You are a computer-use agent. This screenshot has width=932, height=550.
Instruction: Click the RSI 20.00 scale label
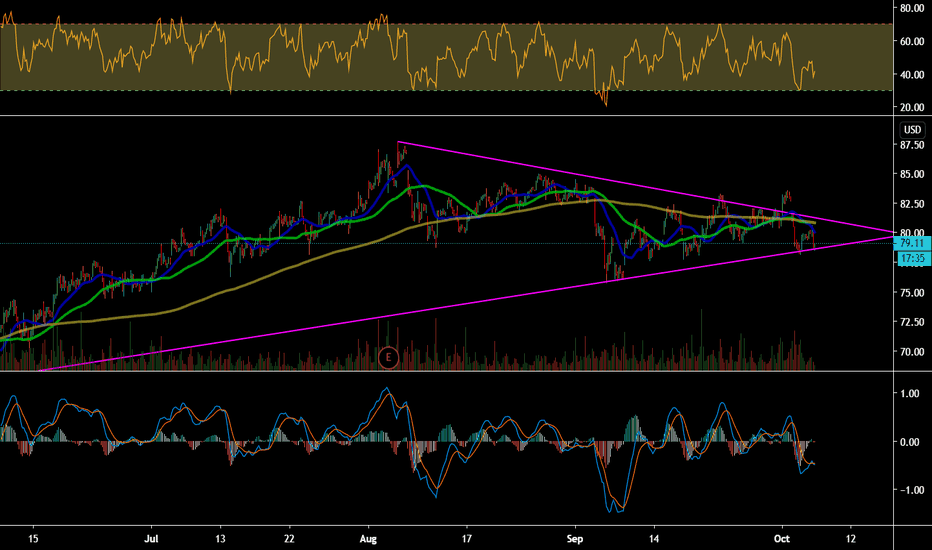coord(912,108)
